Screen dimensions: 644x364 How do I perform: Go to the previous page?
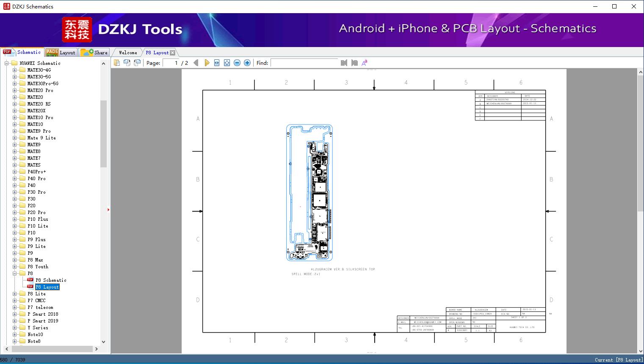pyautogui.click(x=196, y=63)
